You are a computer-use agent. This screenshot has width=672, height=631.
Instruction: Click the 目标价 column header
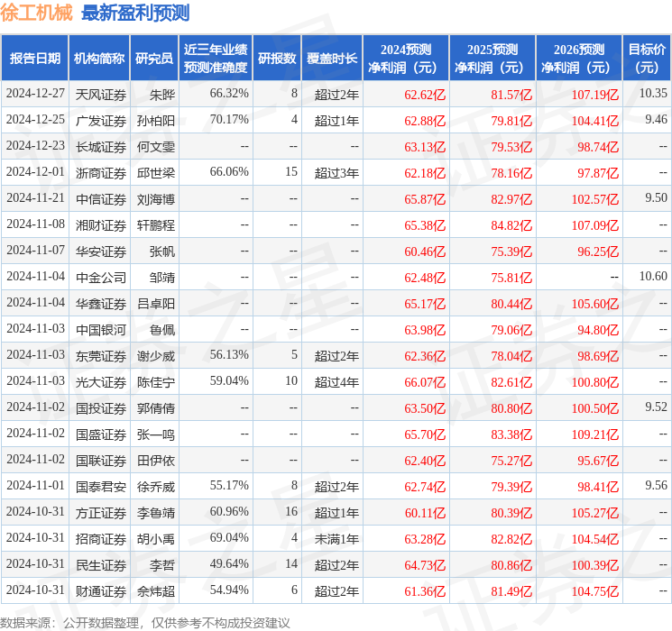[647, 59]
